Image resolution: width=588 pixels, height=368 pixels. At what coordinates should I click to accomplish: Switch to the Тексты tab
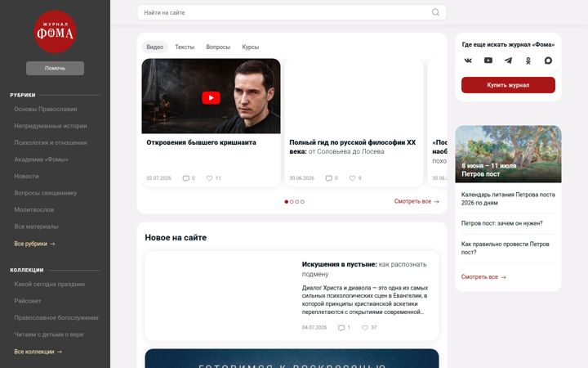click(x=185, y=47)
